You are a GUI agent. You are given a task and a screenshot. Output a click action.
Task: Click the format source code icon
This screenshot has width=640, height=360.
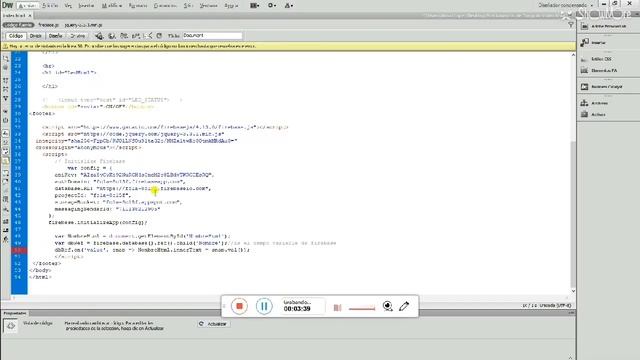6,240
